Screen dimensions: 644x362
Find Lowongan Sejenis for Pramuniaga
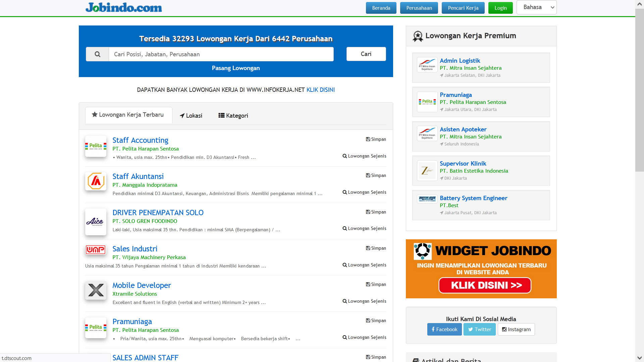click(x=364, y=337)
